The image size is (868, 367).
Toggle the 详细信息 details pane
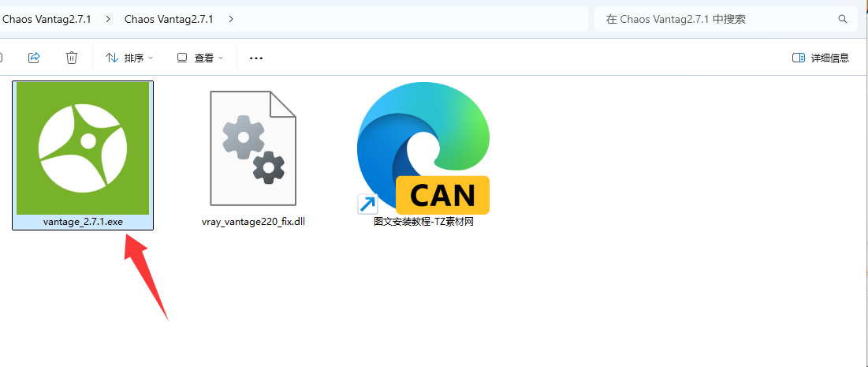coord(821,58)
